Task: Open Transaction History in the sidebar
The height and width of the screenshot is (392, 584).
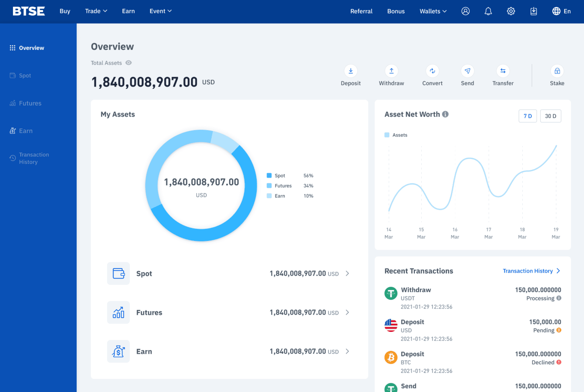Action: click(34, 158)
